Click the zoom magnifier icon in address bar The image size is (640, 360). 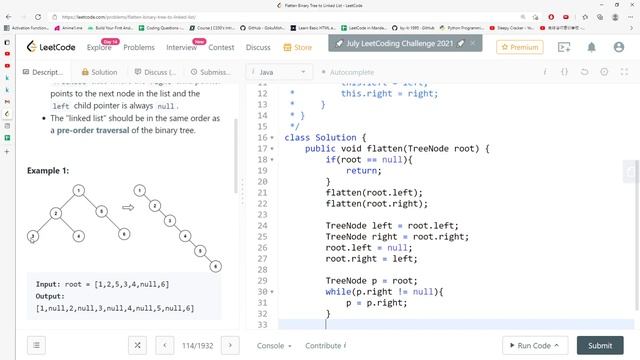[x=523, y=17]
